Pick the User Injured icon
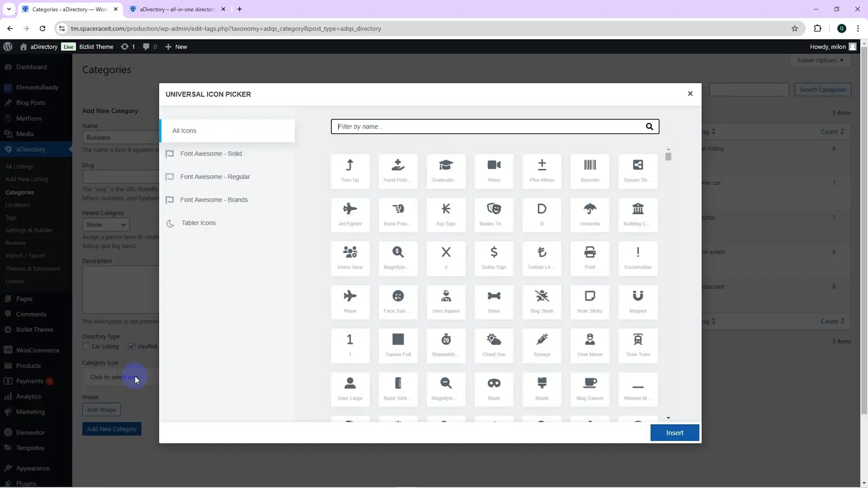The height and width of the screenshot is (488, 868). pyautogui.click(x=446, y=302)
